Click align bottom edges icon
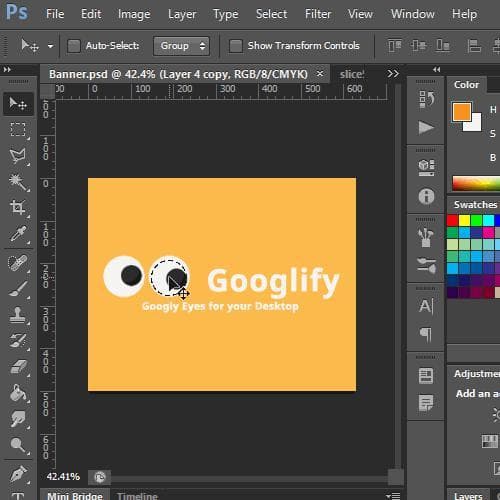500x500 pixels. click(443, 46)
